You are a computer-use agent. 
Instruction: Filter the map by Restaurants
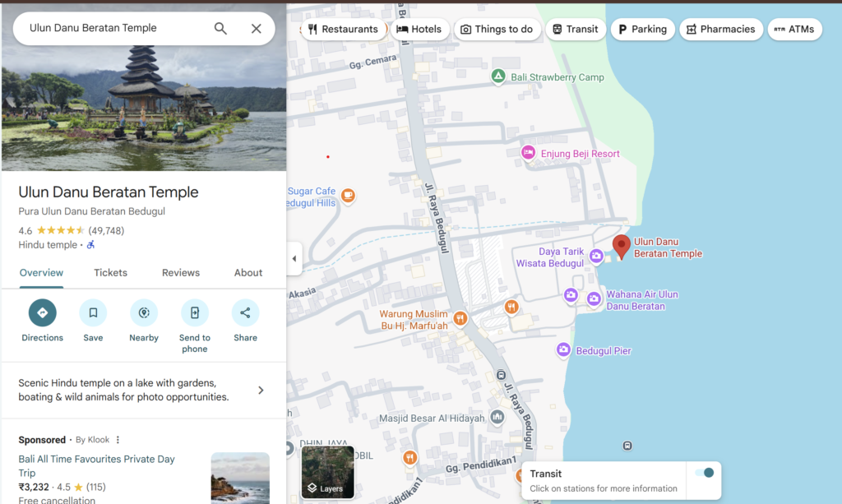[x=343, y=30]
